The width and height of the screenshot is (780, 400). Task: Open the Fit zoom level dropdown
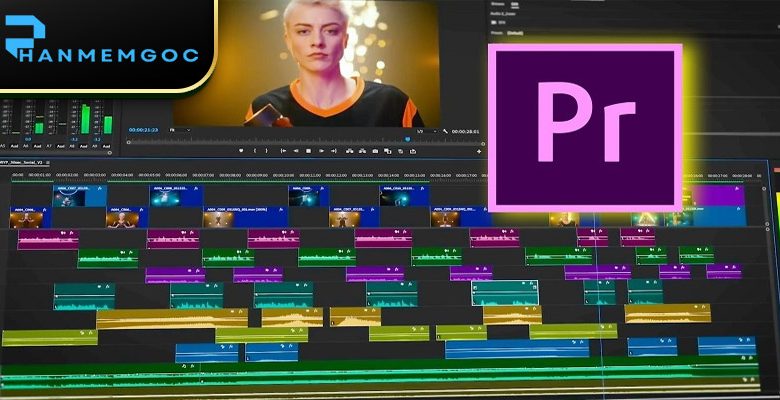coord(180,130)
